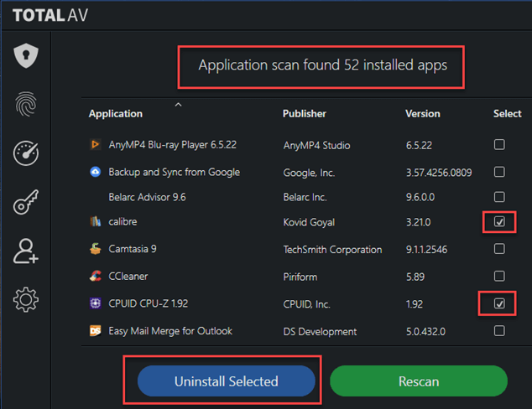
Task: Click the green Rescan button
Action: tap(419, 381)
